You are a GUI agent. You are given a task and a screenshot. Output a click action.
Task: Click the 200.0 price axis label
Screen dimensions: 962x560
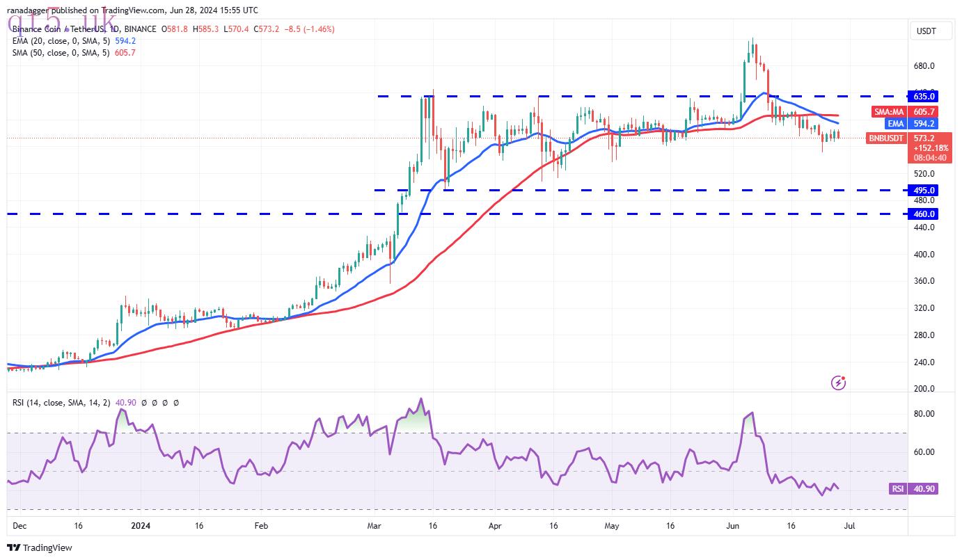[x=924, y=389]
